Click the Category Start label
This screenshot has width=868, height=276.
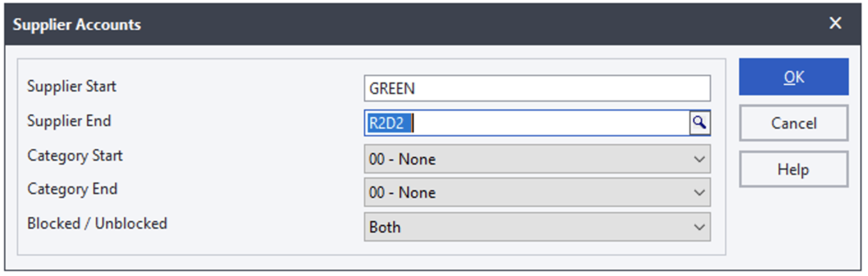(75, 156)
